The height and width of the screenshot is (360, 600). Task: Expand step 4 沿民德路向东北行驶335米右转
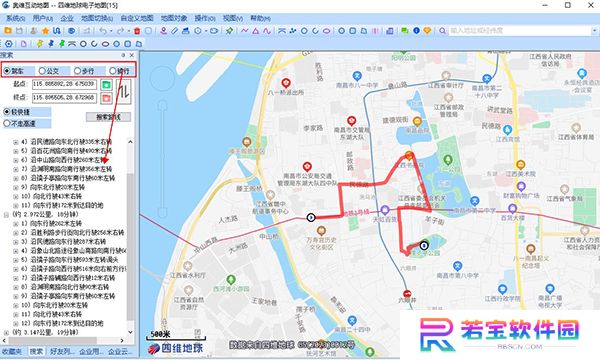(16, 142)
